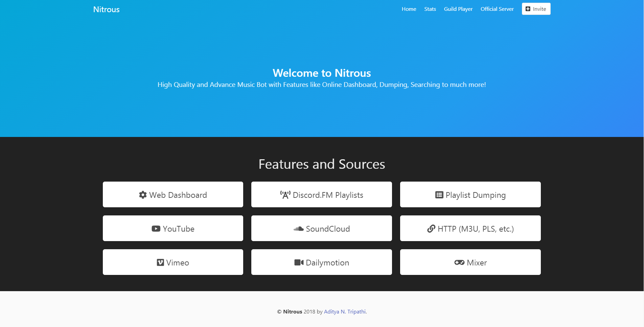
Task: Visit the Official Server link
Action: 497,9
